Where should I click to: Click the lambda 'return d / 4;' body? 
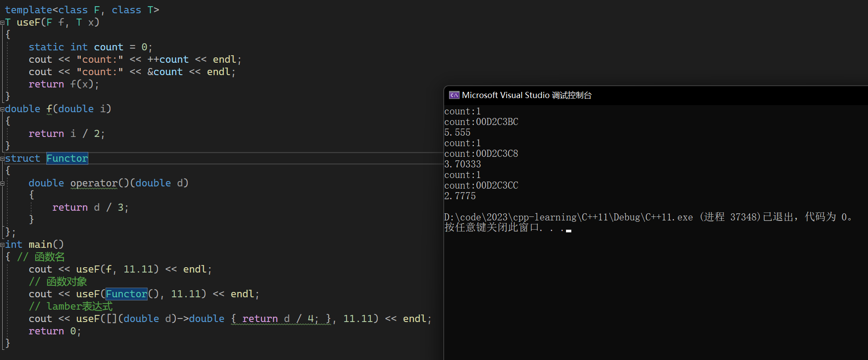pyautogui.click(x=280, y=318)
